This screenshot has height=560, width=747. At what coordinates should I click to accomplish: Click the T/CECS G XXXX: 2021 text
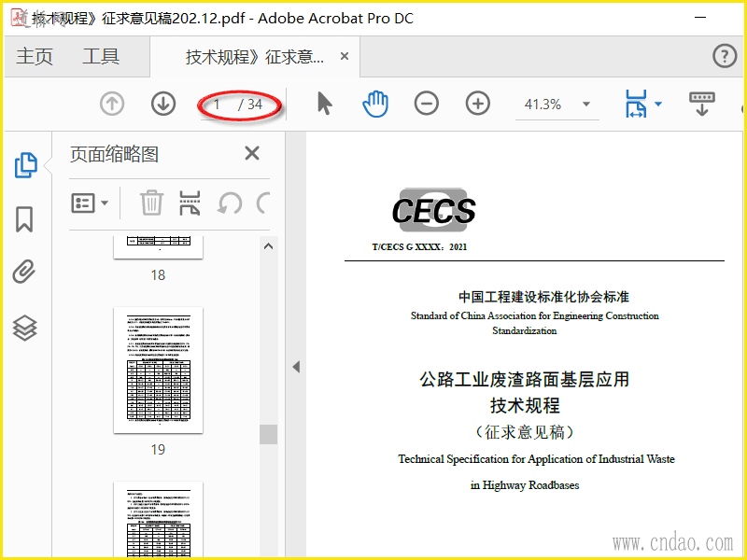pyautogui.click(x=419, y=247)
